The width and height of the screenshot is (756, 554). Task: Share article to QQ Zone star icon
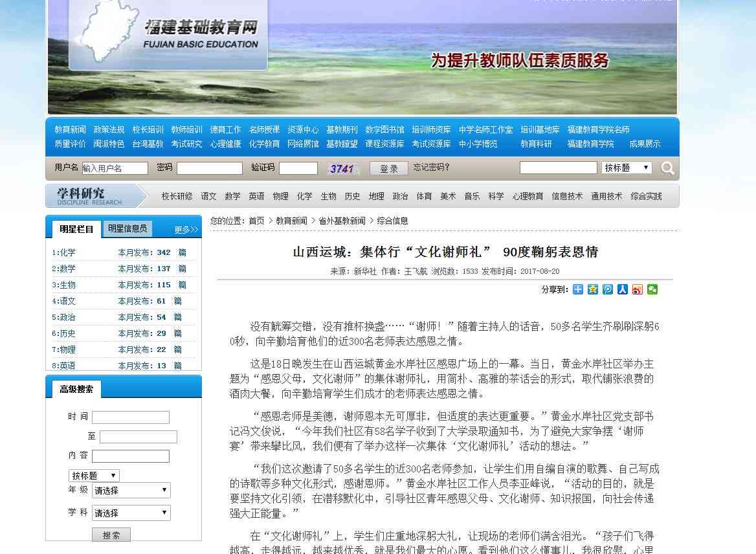(593, 289)
